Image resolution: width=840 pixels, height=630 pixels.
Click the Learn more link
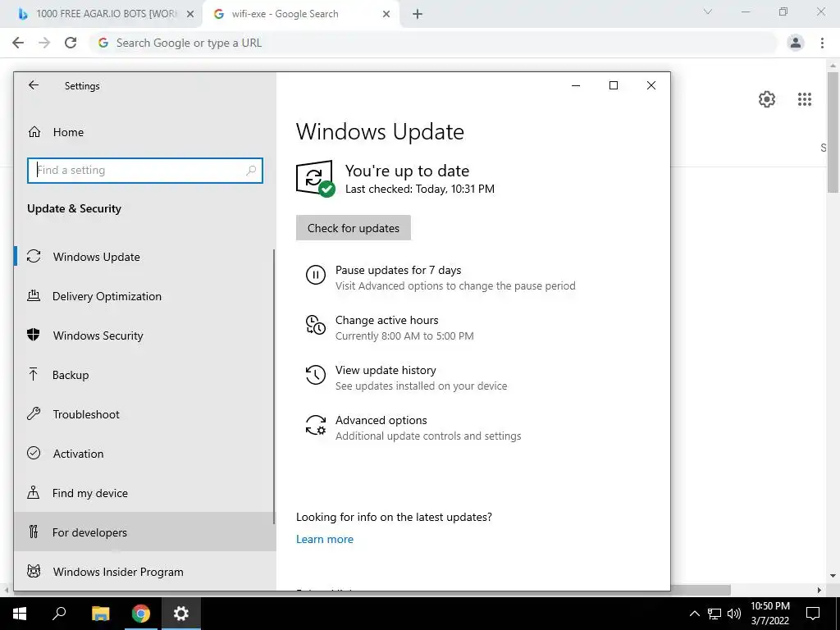pos(325,540)
